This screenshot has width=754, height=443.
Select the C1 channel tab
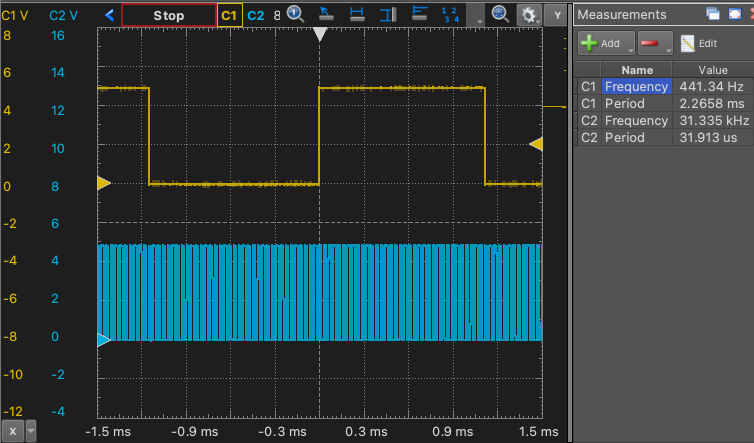point(230,15)
